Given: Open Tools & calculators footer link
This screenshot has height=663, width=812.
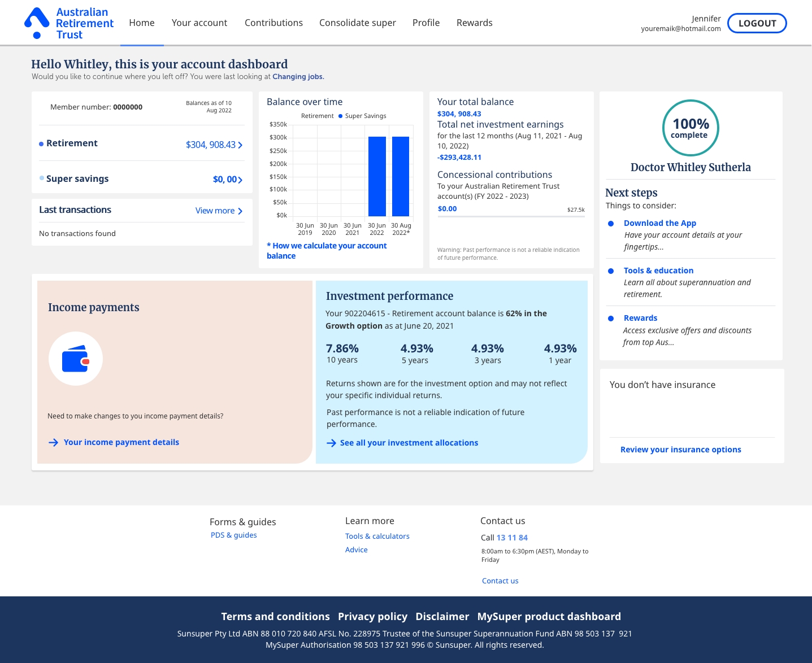Looking at the screenshot, I should (x=377, y=536).
